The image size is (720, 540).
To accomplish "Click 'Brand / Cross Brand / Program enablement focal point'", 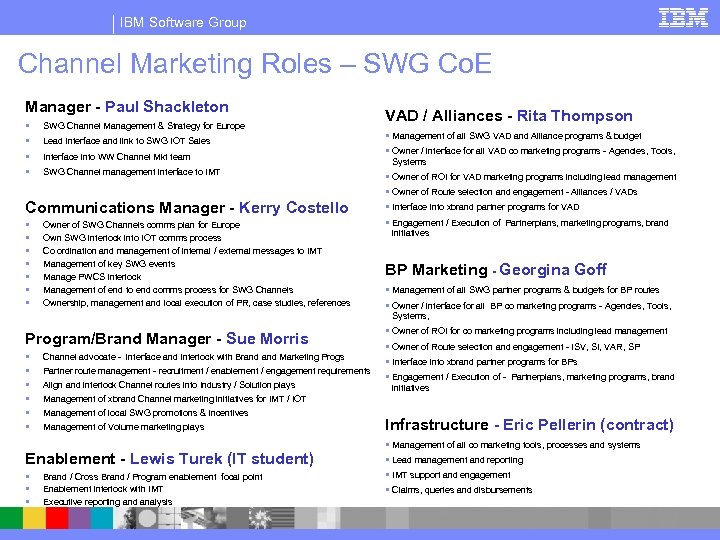I will [x=153, y=477].
